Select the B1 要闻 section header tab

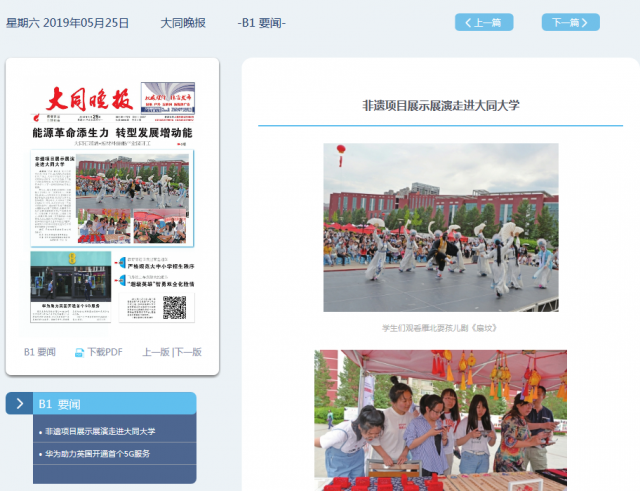114,404
